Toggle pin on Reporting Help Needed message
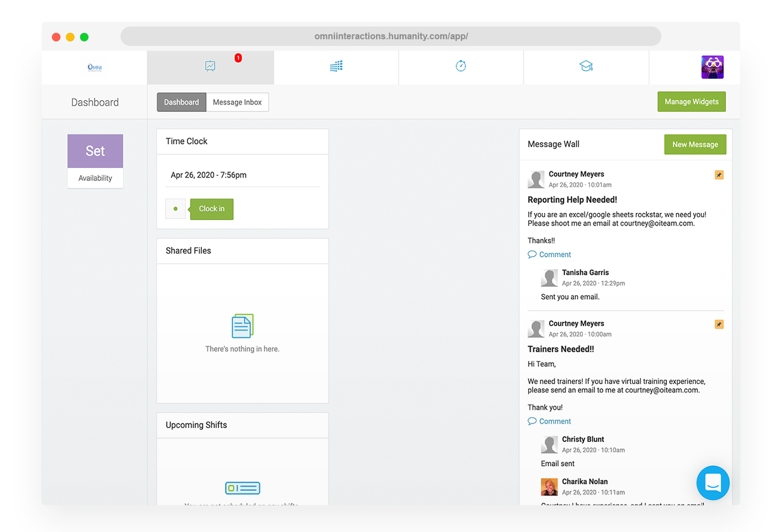783x532 pixels. (x=719, y=175)
